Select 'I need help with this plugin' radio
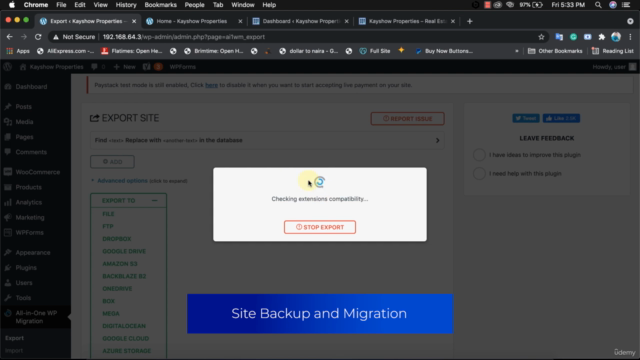Image resolution: width=640 pixels, height=360 pixels. pyautogui.click(x=479, y=173)
